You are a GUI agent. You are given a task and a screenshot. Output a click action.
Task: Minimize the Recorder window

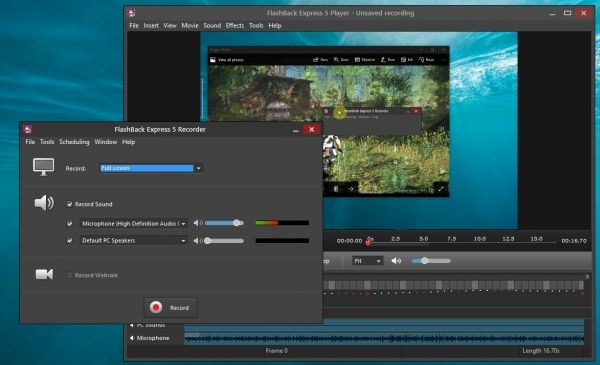coord(295,130)
